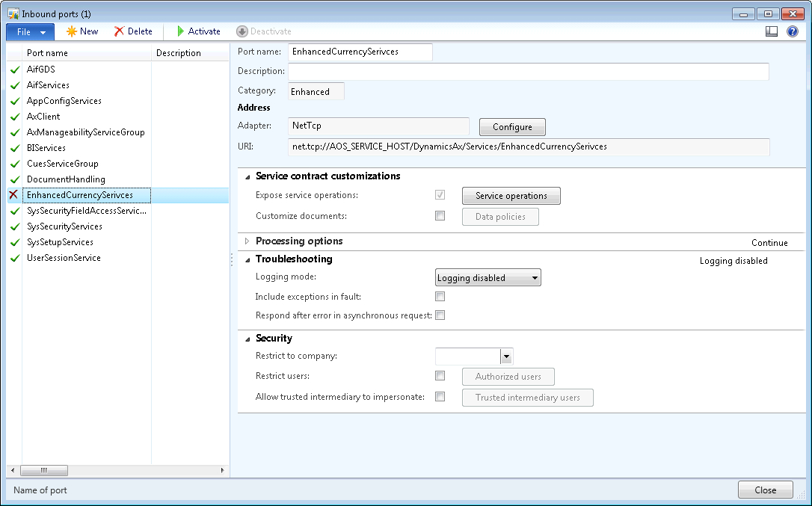Click the Authorized users button
812x506 pixels.
click(x=508, y=377)
